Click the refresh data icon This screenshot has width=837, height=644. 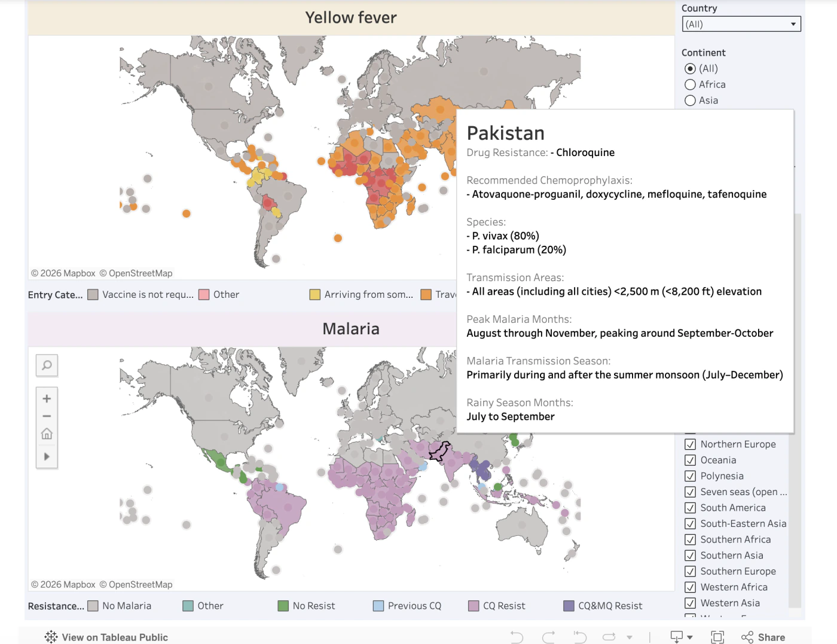pos(609,637)
